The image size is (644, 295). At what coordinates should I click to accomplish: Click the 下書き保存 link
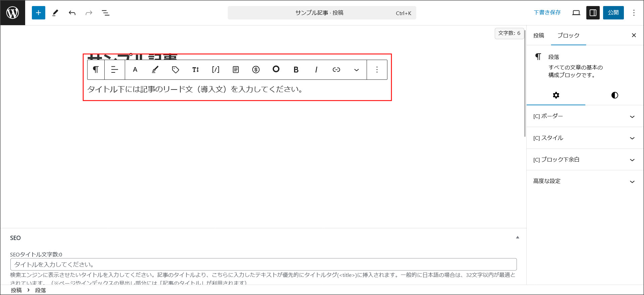[547, 13]
